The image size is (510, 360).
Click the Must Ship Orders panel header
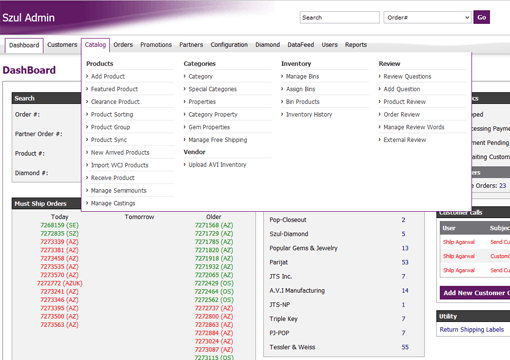pyautogui.click(x=46, y=204)
